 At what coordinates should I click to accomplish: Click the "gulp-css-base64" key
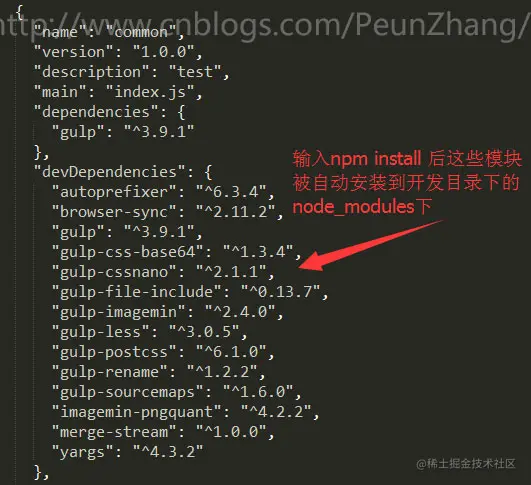tap(127, 252)
